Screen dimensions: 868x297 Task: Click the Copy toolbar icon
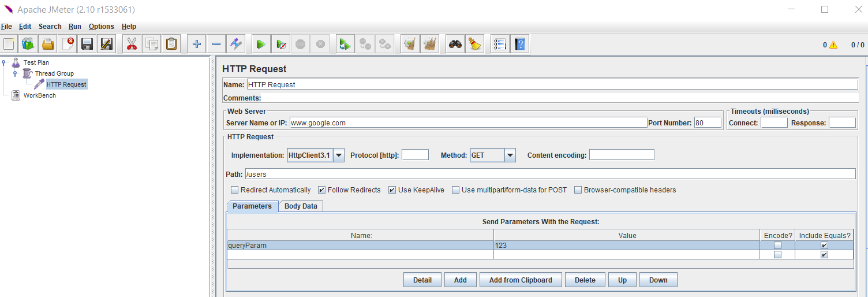[152, 44]
